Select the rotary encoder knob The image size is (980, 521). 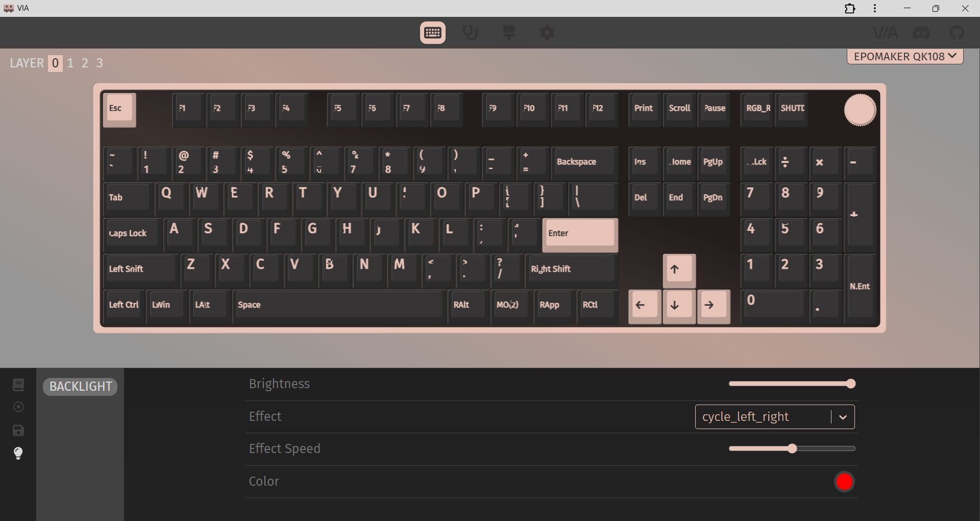[860, 110]
